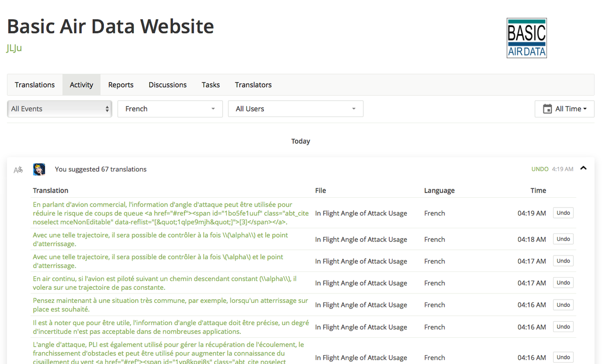602x364 pixels.
Task: Switch to the Translations tab
Action: (x=35, y=85)
